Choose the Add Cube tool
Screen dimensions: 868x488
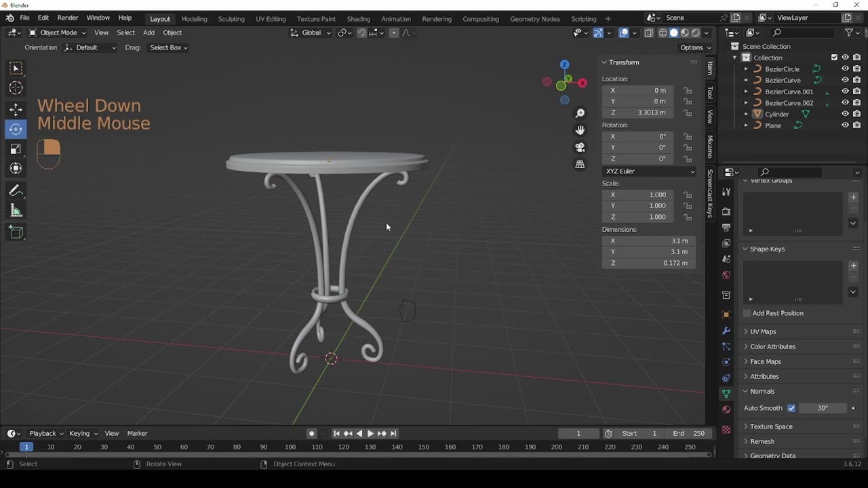(x=16, y=232)
